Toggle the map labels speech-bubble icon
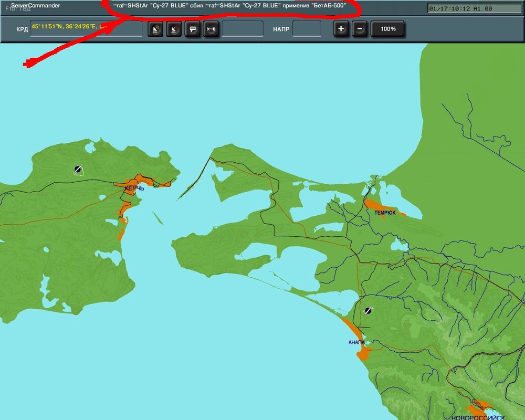Image resolution: width=525 pixels, height=420 pixels. pyautogui.click(x=193, y=29)
